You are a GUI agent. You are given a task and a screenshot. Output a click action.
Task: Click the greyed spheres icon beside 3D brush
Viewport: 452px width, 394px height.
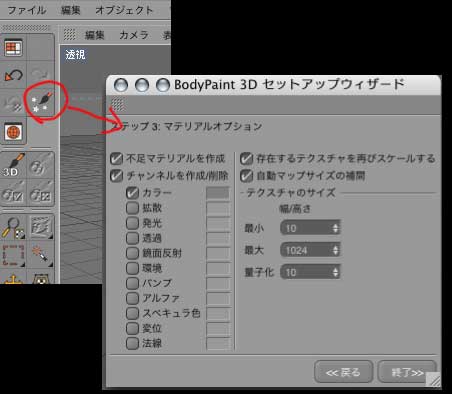pyautogui.click(x=39, y=167)
